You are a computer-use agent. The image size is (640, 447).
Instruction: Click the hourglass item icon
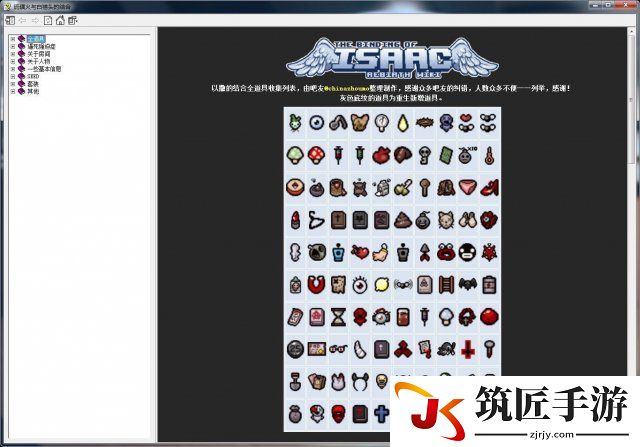338,317
